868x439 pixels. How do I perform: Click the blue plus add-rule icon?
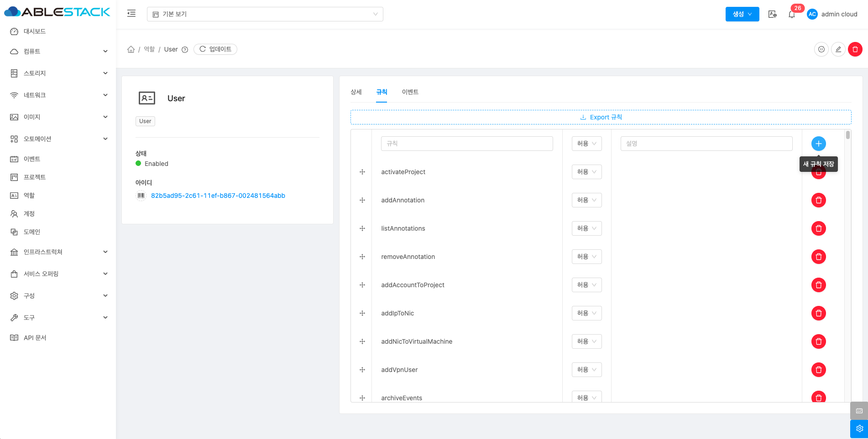click(818, 144)
